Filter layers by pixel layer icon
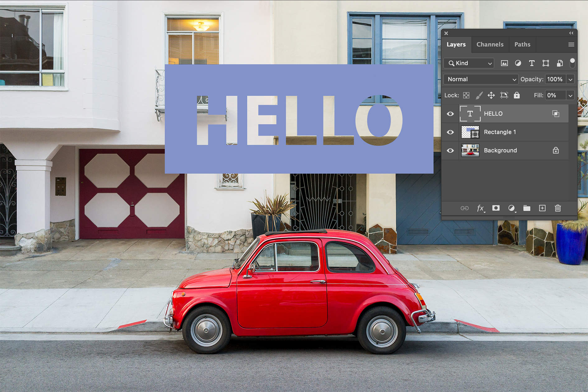 504,63
